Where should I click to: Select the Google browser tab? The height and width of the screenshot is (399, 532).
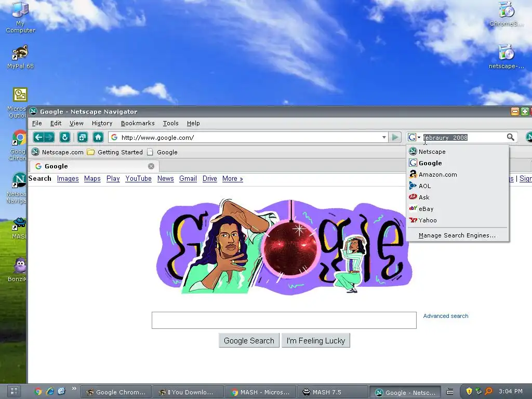[x=94, y=166]
